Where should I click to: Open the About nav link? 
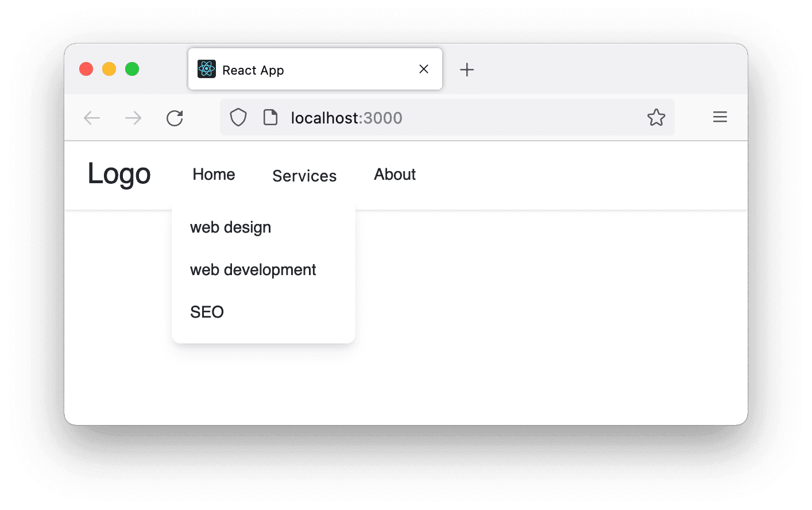(x=395, y=175)
